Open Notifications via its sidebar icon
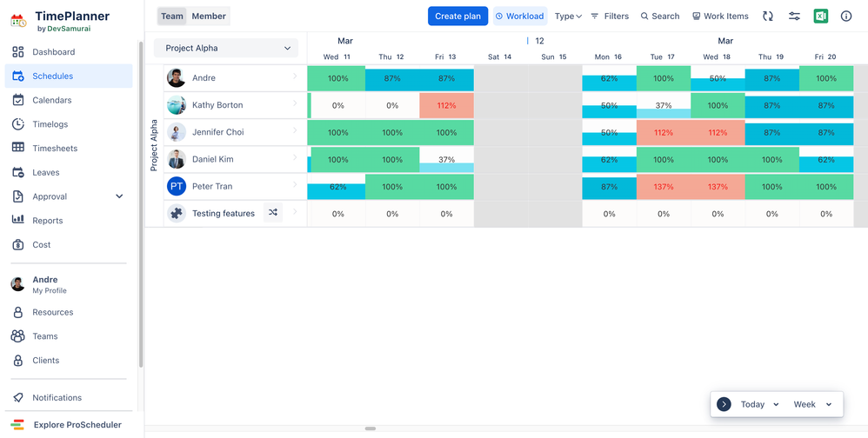 pos(17,398)
